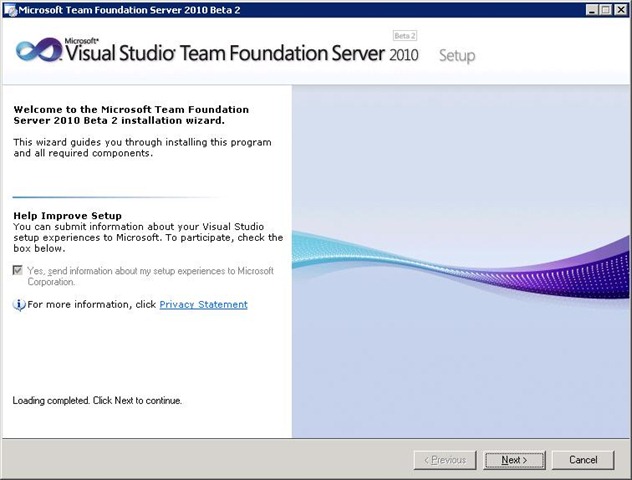Image resolution: width=632 pixels, height=480 pixels.
Task: Minimize the setup wizard window
Action: (591, 10)
